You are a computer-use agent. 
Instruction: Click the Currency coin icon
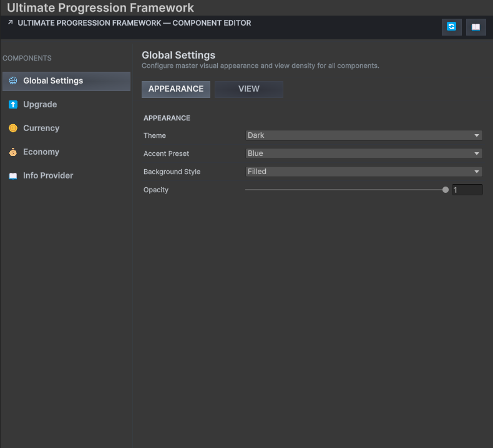point(13,128)
